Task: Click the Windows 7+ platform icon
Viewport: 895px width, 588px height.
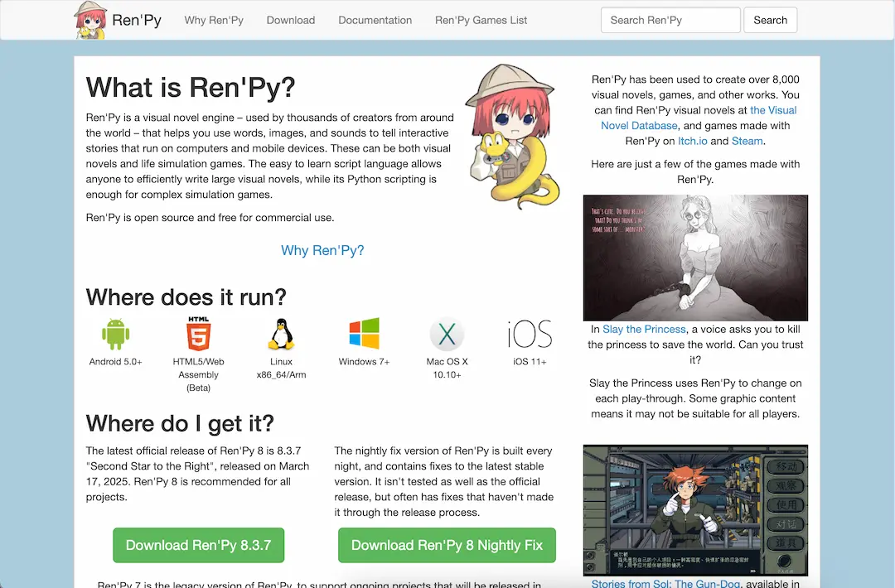Action: [364, 335]
